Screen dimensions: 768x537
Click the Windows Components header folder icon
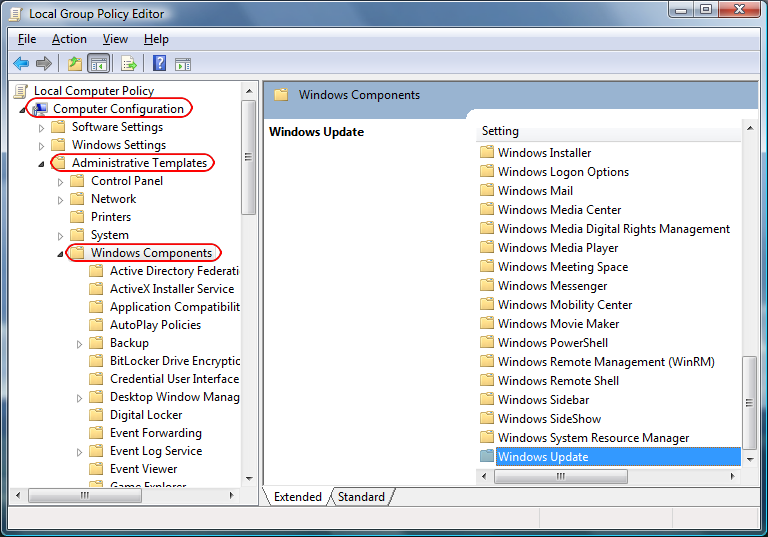point(281,95)
